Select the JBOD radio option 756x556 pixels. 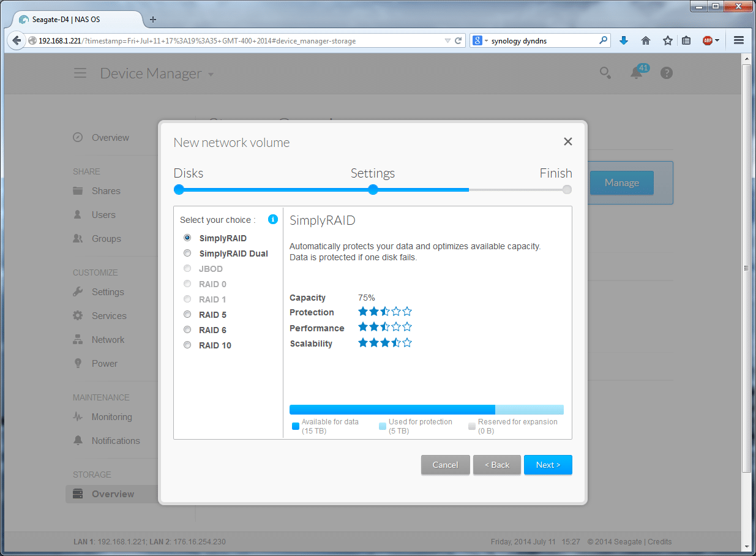pos(187,269)
